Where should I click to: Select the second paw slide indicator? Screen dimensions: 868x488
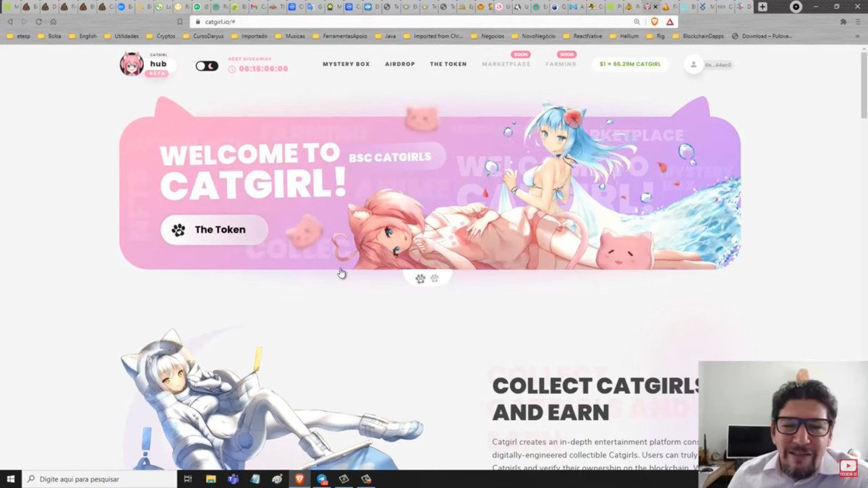[435, 278]
